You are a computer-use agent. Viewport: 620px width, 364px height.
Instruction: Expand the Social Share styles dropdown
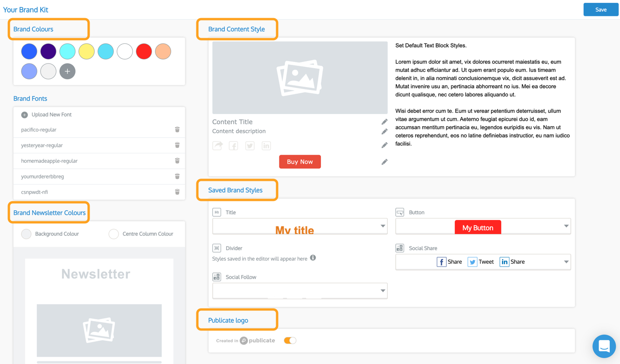pos(566,261)
